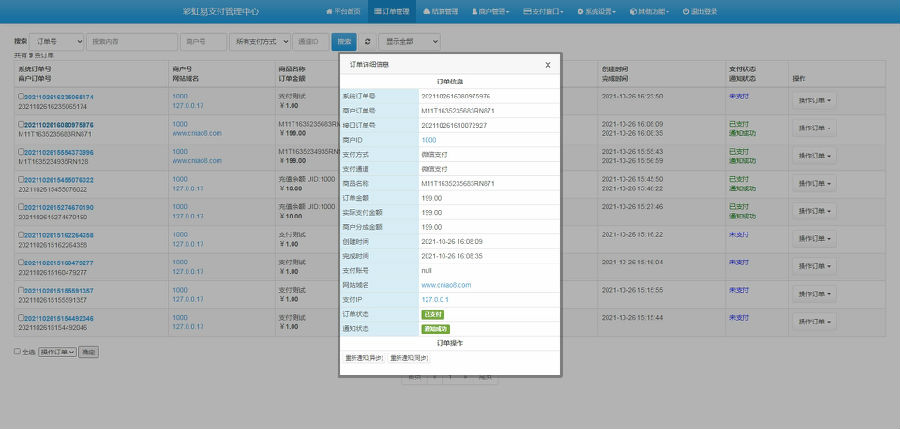Go to 订单管理 in the navigation bar
Viewport: 900px width, 429px height.
point(392,11)
